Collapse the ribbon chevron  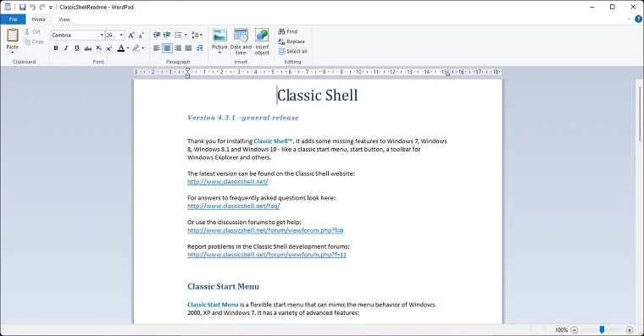(629, 19)
